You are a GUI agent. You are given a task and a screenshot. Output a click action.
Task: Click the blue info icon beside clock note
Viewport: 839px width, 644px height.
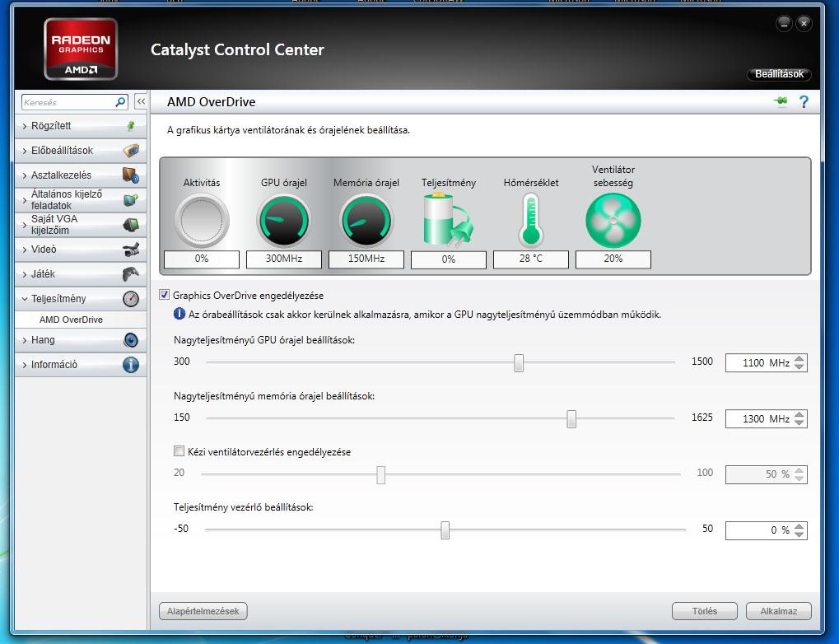point(179,314)
